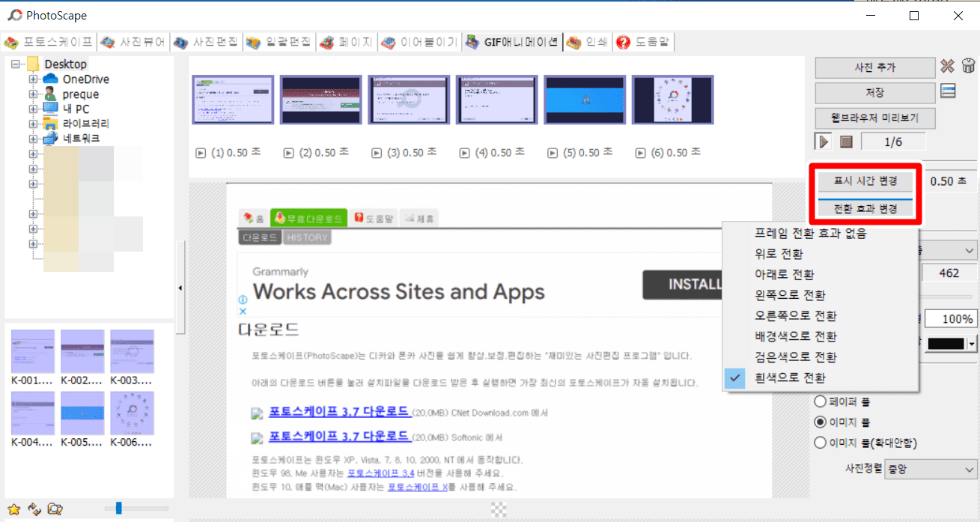
Task: Click play icon beside frame (5) 0.50 초
Action: (x=554, y=153)
